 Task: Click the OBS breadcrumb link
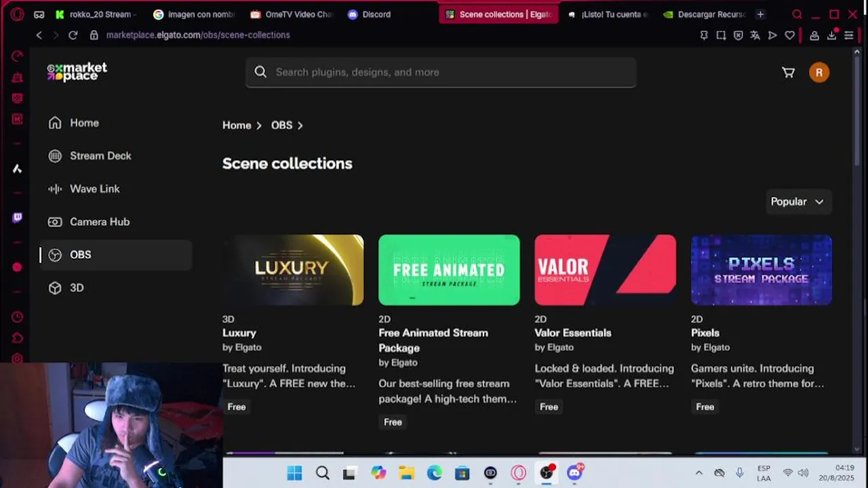[281, 125]
